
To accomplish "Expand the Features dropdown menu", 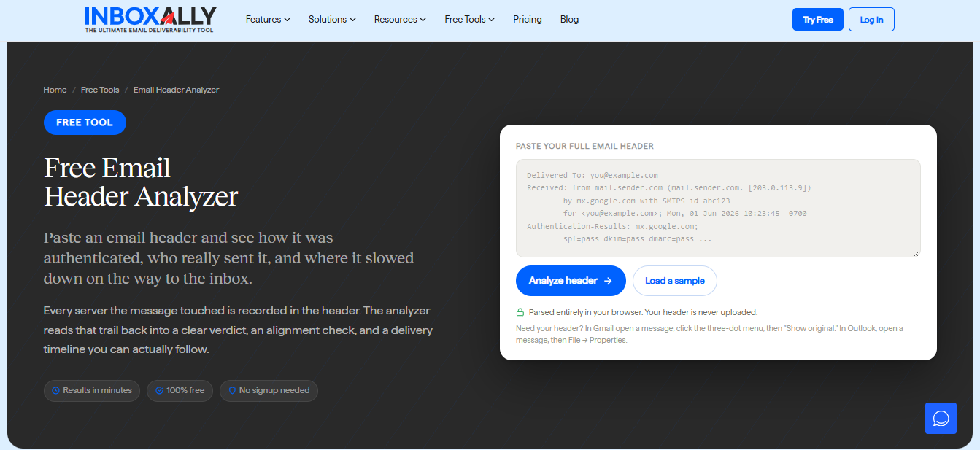I will pyautogui.click(x=268, y=20).
